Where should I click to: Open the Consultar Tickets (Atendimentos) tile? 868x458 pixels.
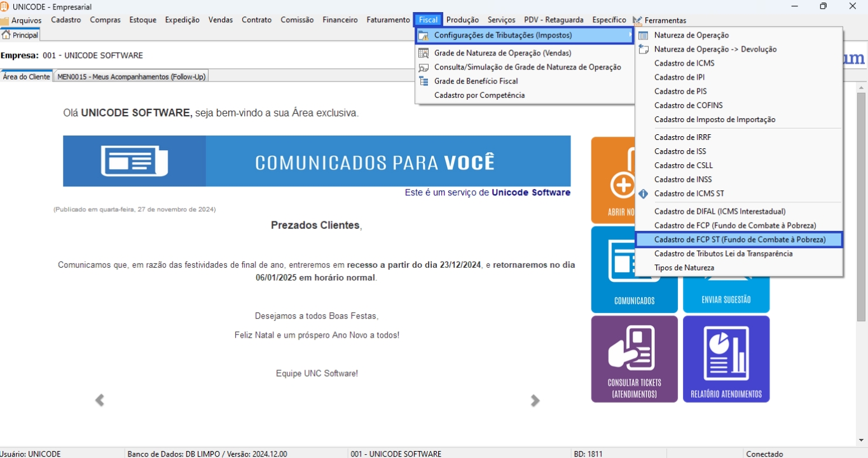pyautogui.click(x=634, y=359)
